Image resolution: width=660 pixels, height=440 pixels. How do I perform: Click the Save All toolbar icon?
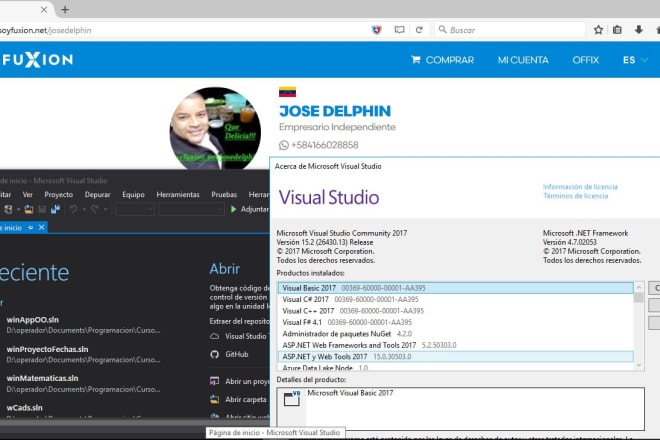(55, 209)
